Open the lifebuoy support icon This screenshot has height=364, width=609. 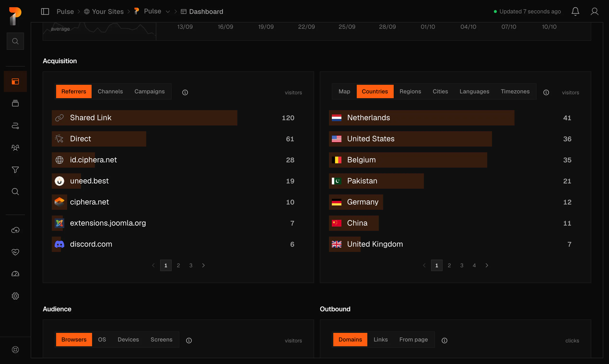pyautogui.click(x=15, y=350)
